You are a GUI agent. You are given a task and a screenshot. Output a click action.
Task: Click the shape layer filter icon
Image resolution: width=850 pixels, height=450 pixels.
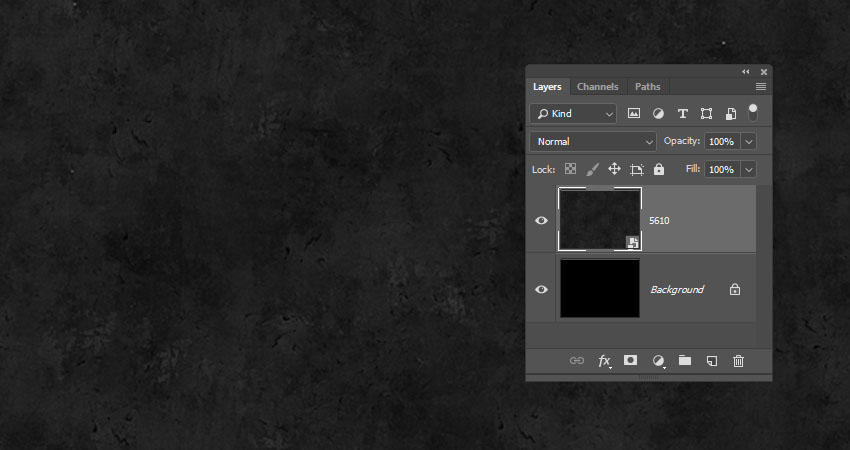point(706,114)
